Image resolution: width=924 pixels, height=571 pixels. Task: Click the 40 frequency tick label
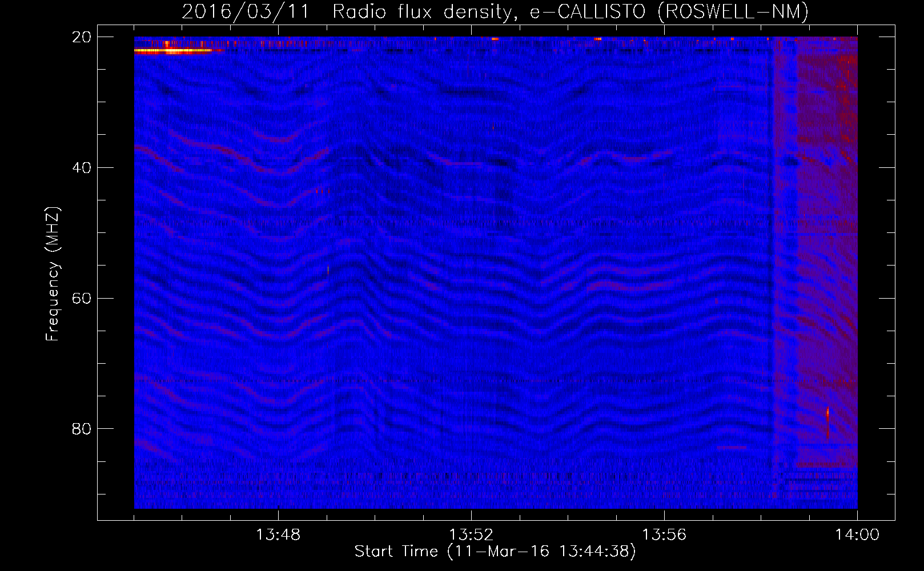click(x=82, y=168)
